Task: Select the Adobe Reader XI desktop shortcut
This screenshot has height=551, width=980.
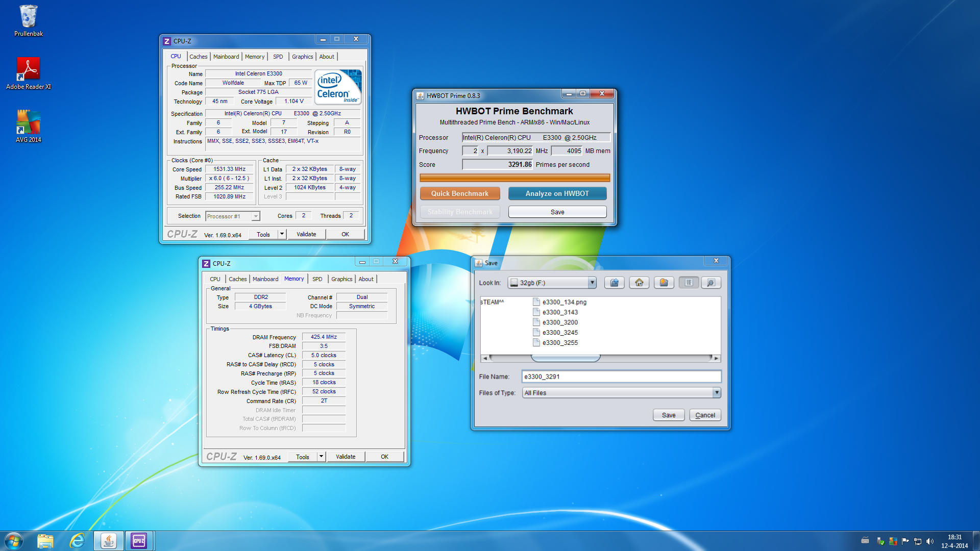Action: (x=29, y=73)
